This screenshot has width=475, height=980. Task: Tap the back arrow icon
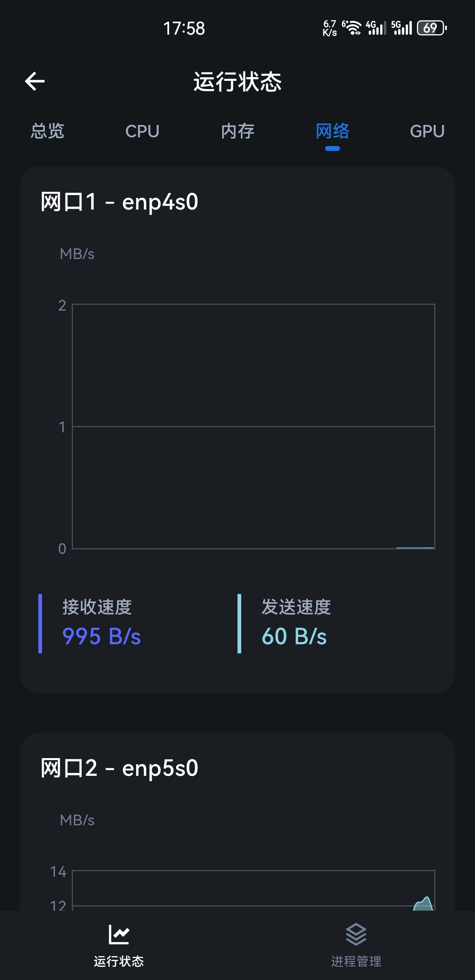(x=35, y=81)
